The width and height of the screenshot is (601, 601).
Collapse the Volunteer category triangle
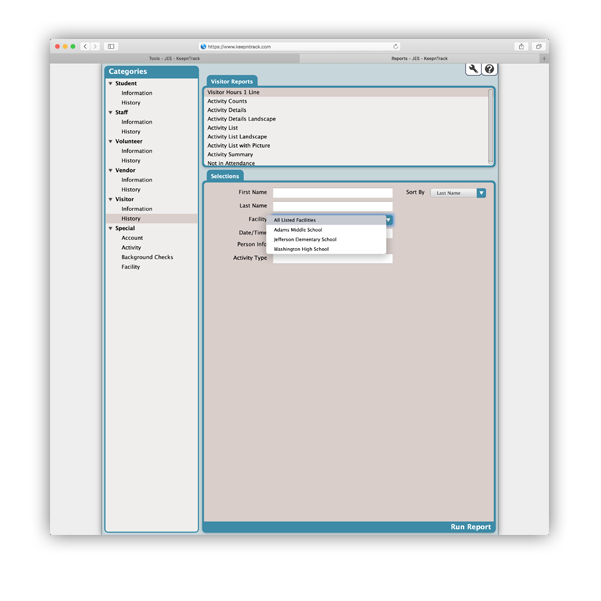110,141
